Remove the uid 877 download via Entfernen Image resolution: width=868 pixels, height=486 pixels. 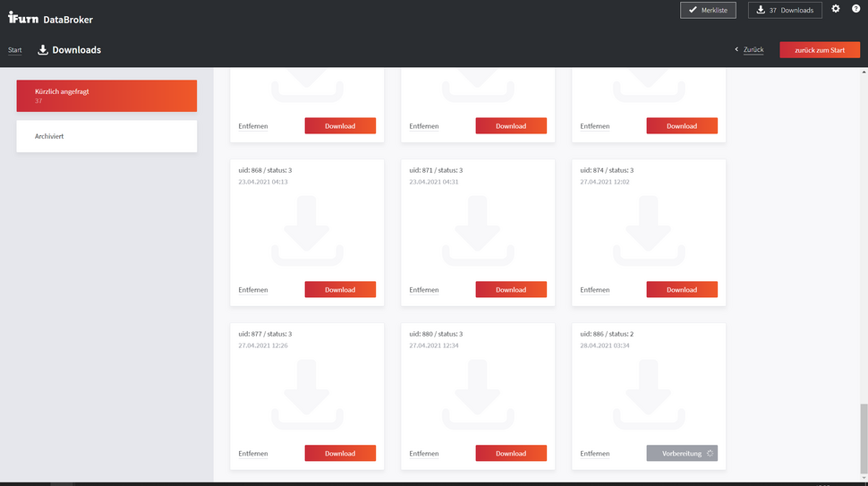pos(253,454)
